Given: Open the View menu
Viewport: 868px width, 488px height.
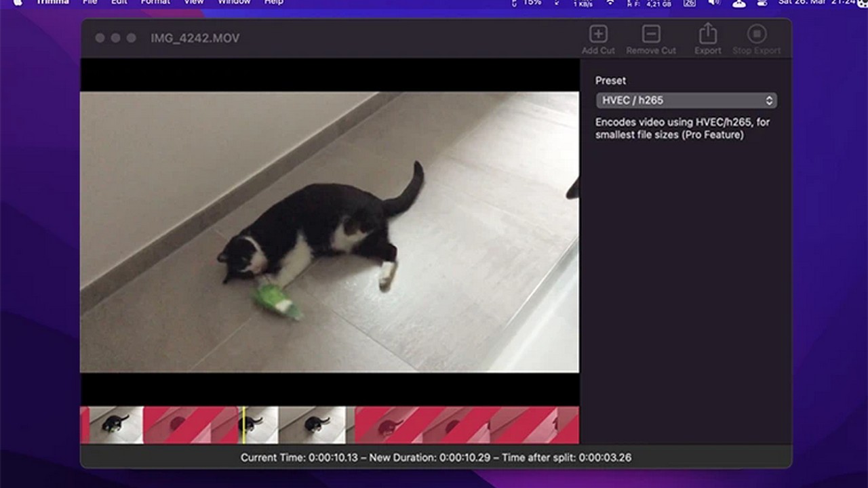Looking at the screenshot, I should point(194,3).
